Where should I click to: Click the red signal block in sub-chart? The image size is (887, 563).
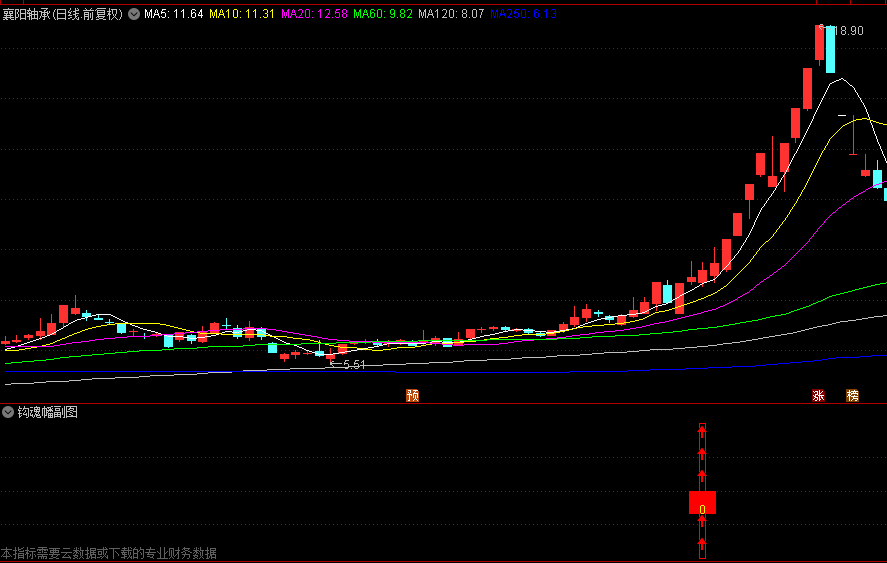(x=702, y=502)
